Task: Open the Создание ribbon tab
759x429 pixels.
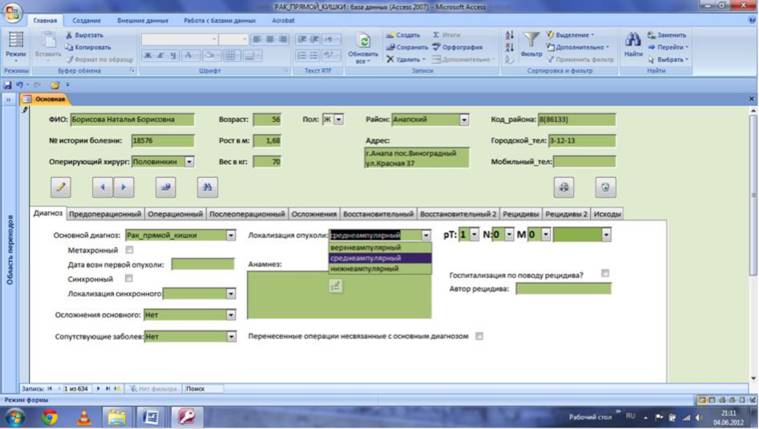Action: [x=87, y=20]
